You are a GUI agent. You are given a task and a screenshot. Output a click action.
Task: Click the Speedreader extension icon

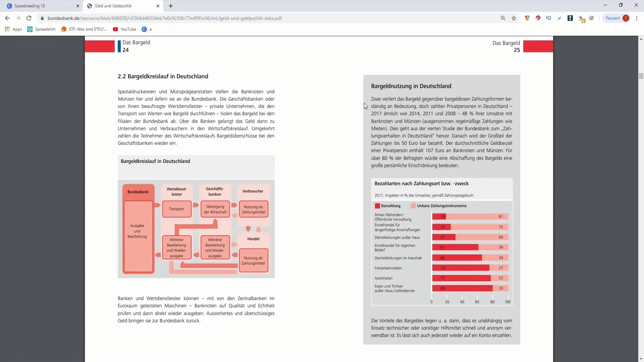pyautogui.click(x=559, y=18)
